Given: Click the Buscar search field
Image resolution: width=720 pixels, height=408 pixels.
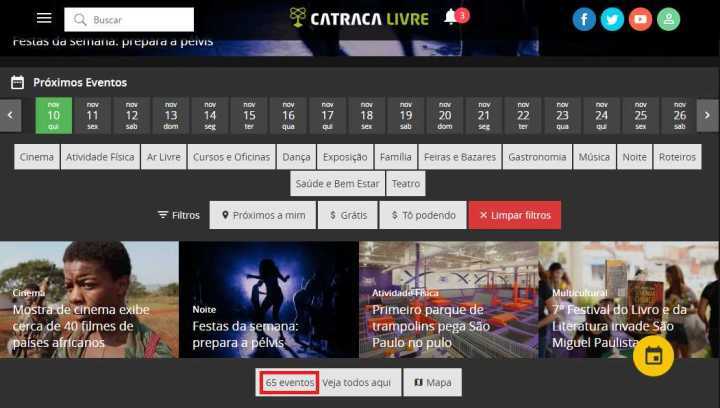Looking at the screenshot, I should (x=130, y=19).
